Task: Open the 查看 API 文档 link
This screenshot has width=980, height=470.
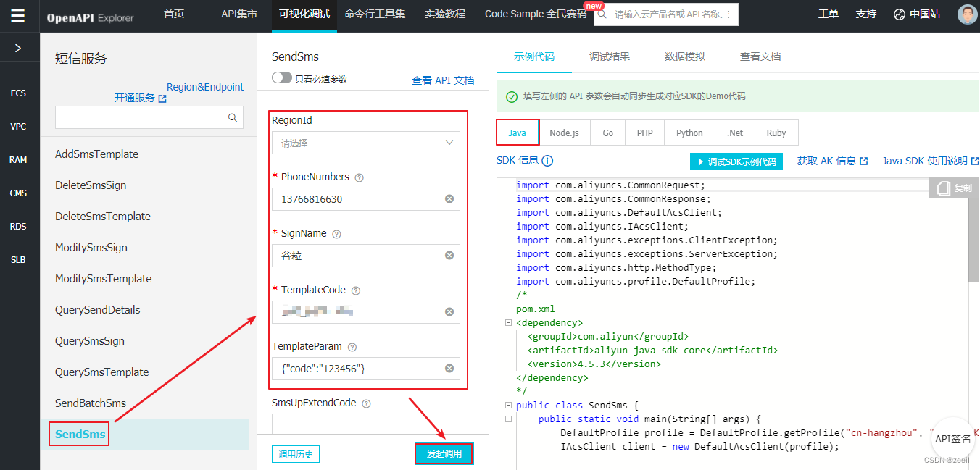Action: point(443,80)
